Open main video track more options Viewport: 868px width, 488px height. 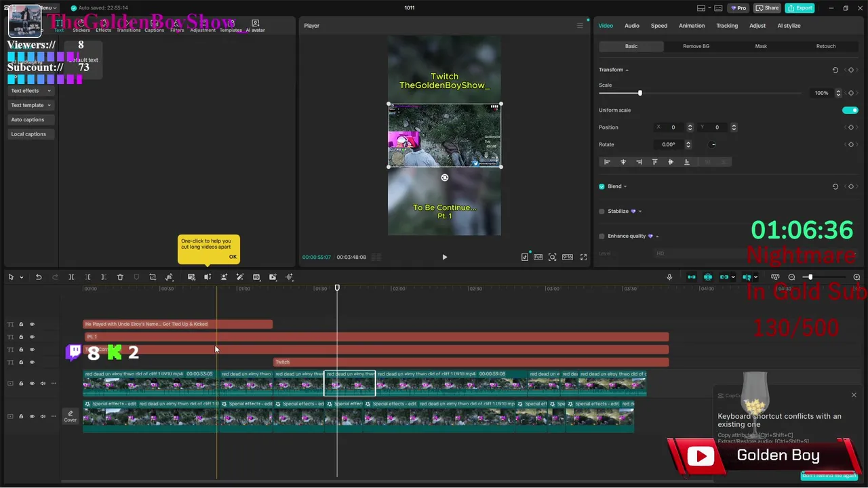(54, 384)
